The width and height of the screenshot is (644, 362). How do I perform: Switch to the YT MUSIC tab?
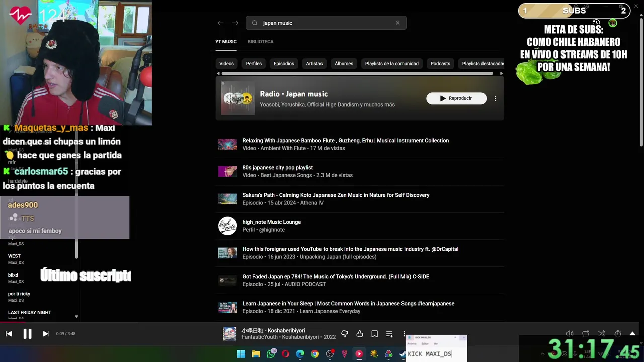point(226,42)
